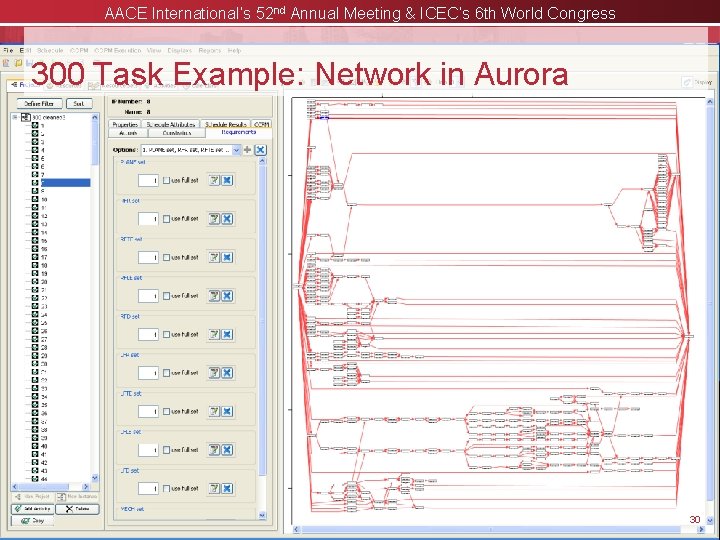Click the edit icon in LFTE set
Screen dimensions: 720x540
click(x=214, y=411)
